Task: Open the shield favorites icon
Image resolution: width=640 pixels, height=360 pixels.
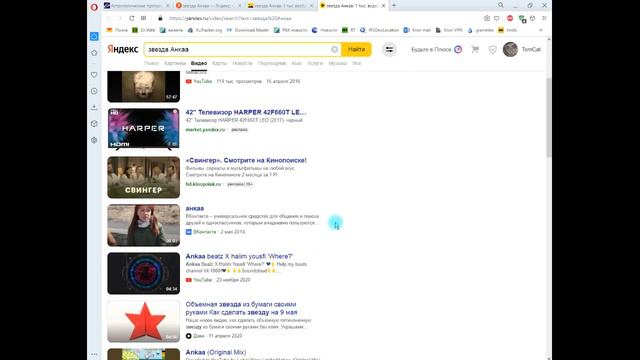Action: click(493, 49)
